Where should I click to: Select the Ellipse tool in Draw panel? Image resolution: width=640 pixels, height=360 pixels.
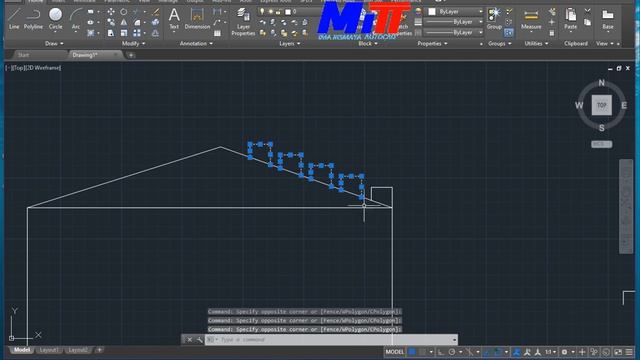click(x=91, y=22)
